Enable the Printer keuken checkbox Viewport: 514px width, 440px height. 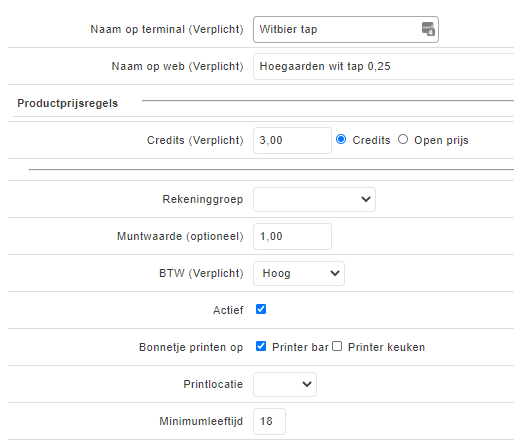click(x=337, y=346)
